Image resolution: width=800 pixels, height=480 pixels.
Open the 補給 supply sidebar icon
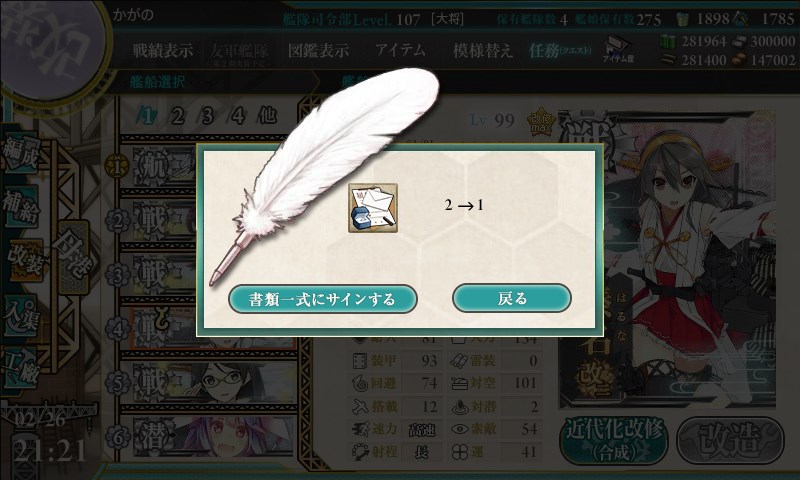tap(21, 207)
